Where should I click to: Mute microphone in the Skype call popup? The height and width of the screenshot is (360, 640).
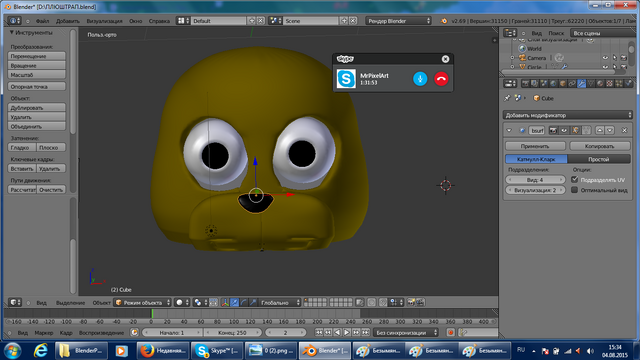(420, 79)
